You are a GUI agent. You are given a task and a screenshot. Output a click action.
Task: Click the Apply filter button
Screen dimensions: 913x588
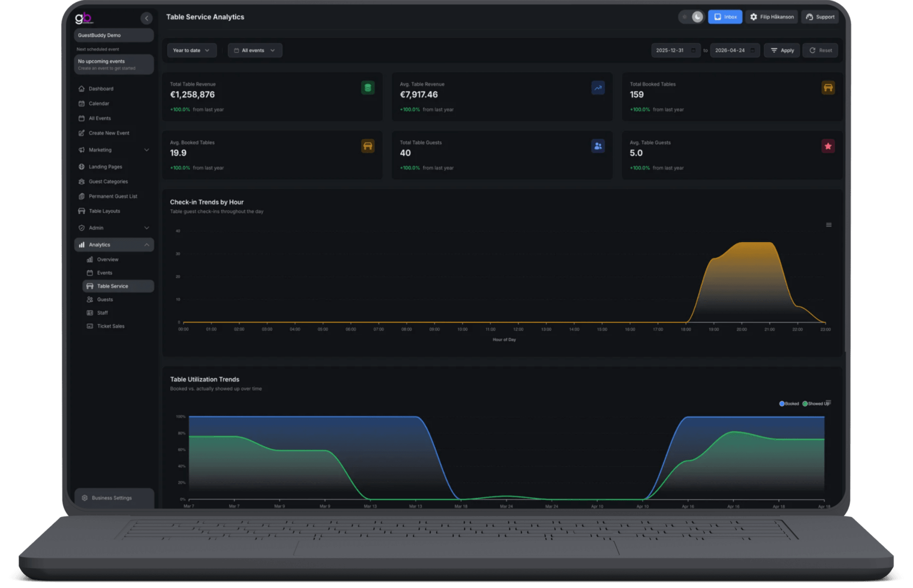782,50
